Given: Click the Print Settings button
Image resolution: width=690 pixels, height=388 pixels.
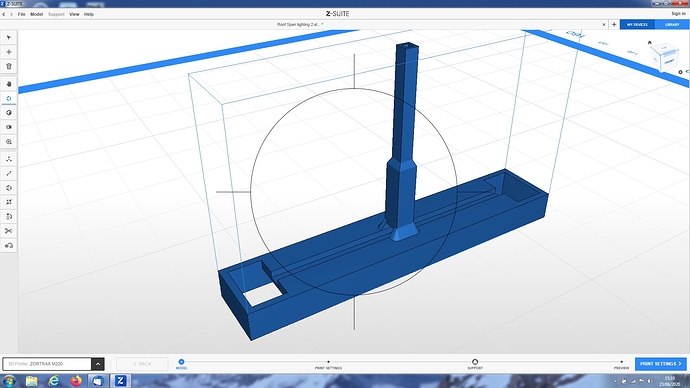Looking at the screenshot, I should pyautogui.click(x=661, y=364).
